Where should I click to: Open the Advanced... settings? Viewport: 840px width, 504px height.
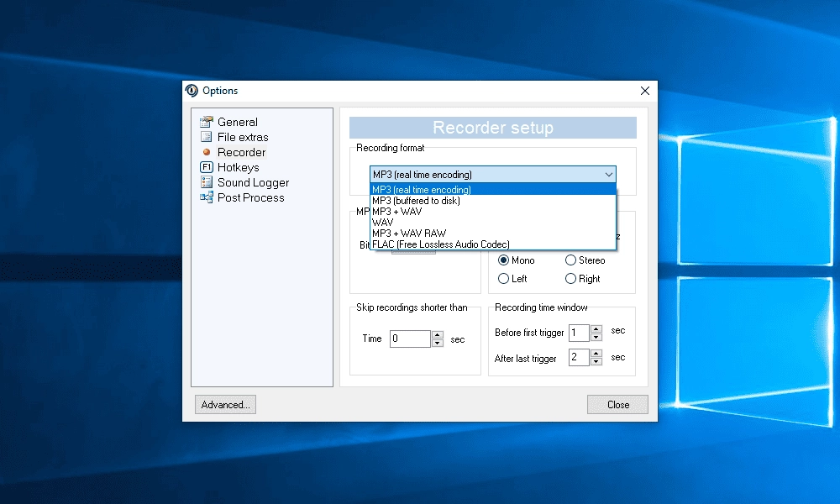point(225,404)
